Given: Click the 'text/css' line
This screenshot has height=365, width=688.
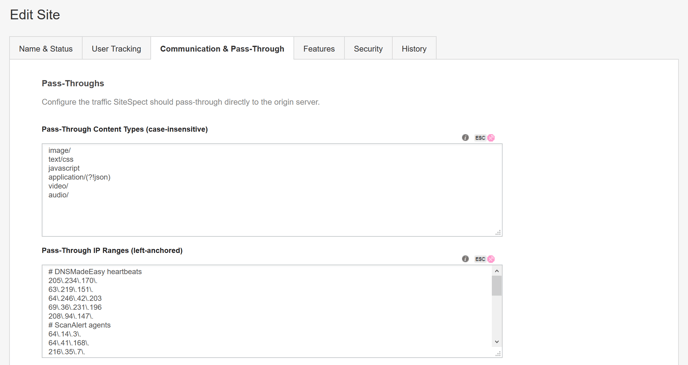Looking at the screenshot, I should [61, 159].
